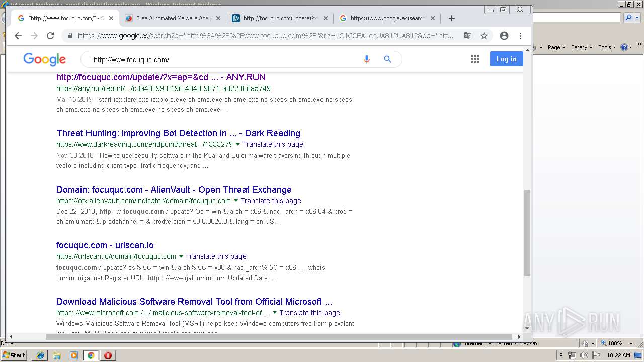Open the AlienVault Open Threat Exchange result
The image size is (644, 362).
[174, 190]
